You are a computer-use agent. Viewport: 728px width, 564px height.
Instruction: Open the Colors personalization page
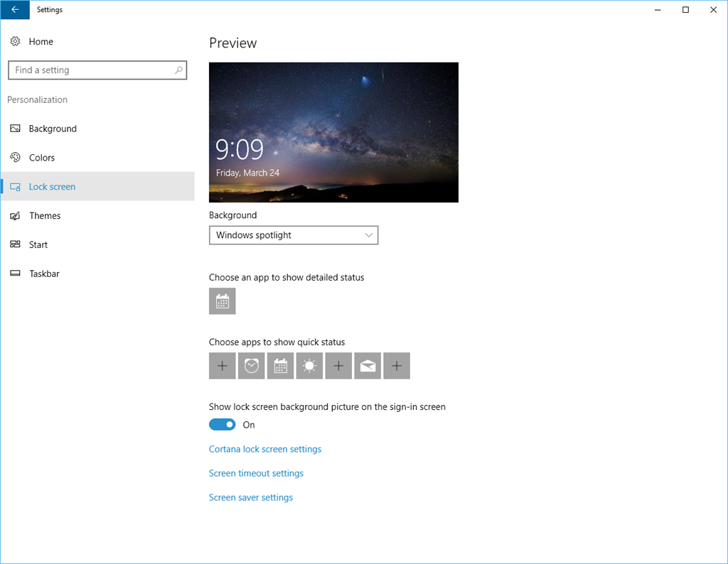(41, 158)
